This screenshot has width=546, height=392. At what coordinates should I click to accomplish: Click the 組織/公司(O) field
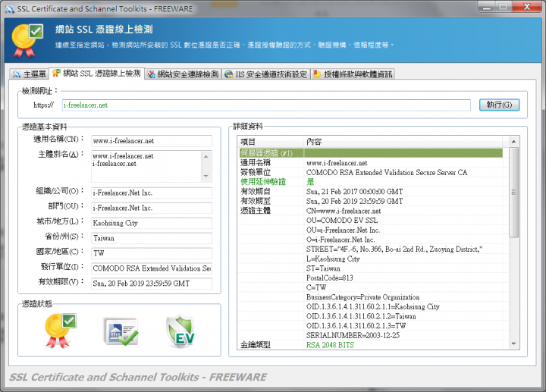[x=152, y=193]
